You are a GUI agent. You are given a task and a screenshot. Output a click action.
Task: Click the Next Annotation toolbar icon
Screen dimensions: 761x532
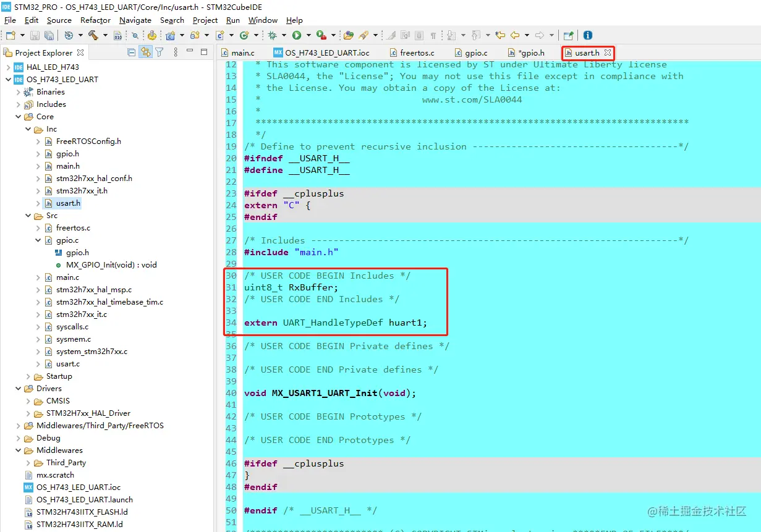click(x=451, y=35)
